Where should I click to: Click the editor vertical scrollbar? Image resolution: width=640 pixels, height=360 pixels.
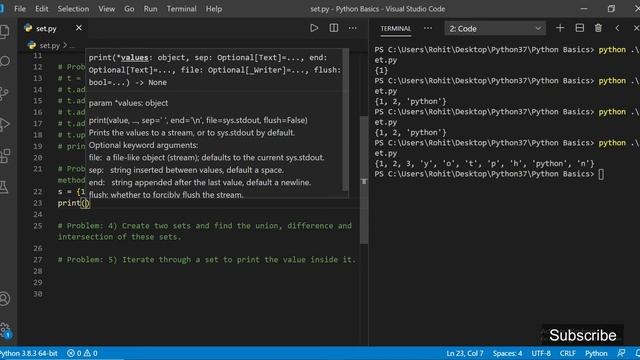[364, 180]
